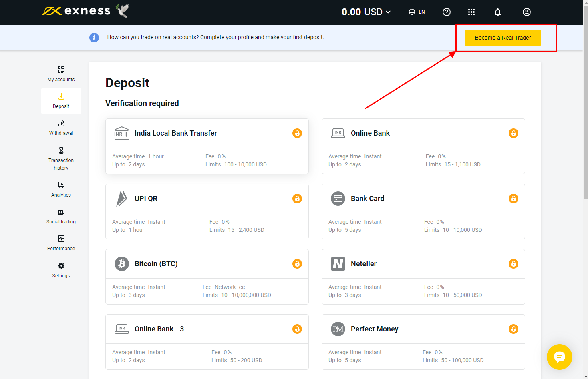The height and width of the screenshot is (379, 588).
Task: Open Settings from the sidebar
Action: coord(61,270)
